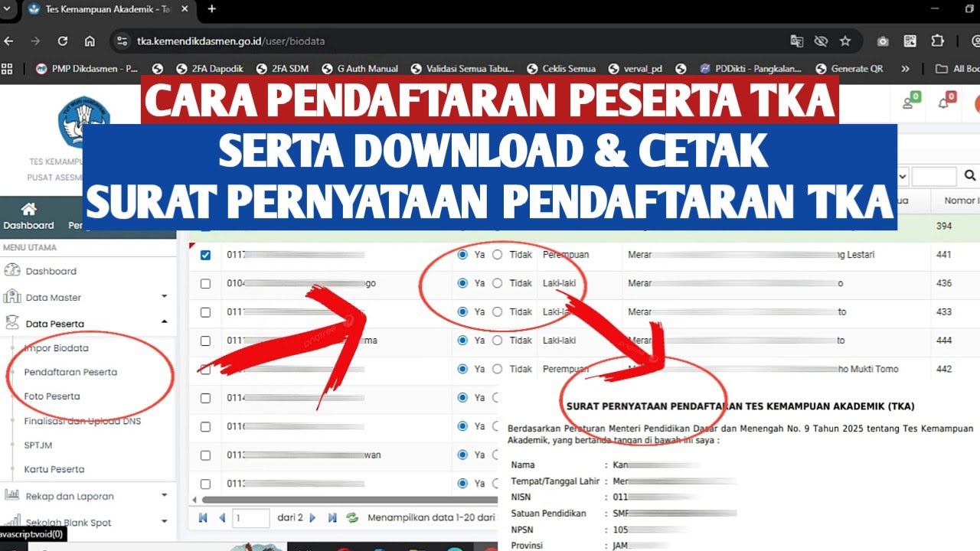This screenshot has height=551, width=980.
Task: Open the PDDikti - Pangkalan bookmark
Action: point(750,69)
